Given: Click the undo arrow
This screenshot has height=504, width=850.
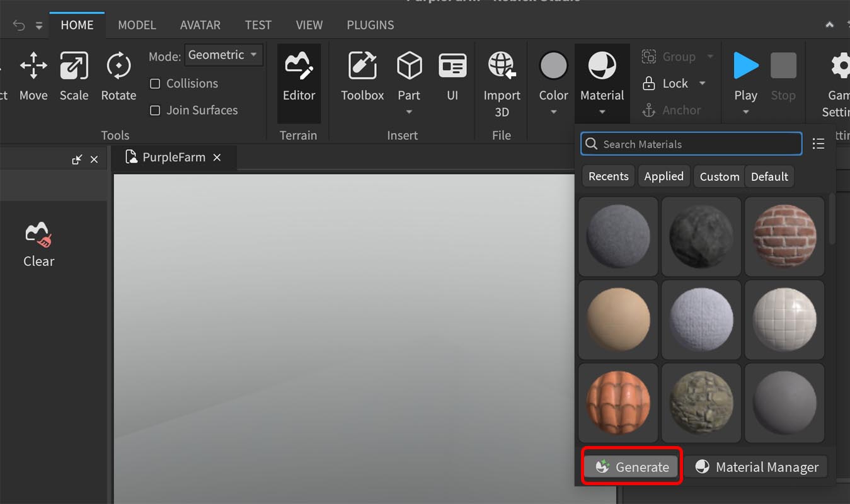Looking at the screenshot, I should click(x=19, y=25).
